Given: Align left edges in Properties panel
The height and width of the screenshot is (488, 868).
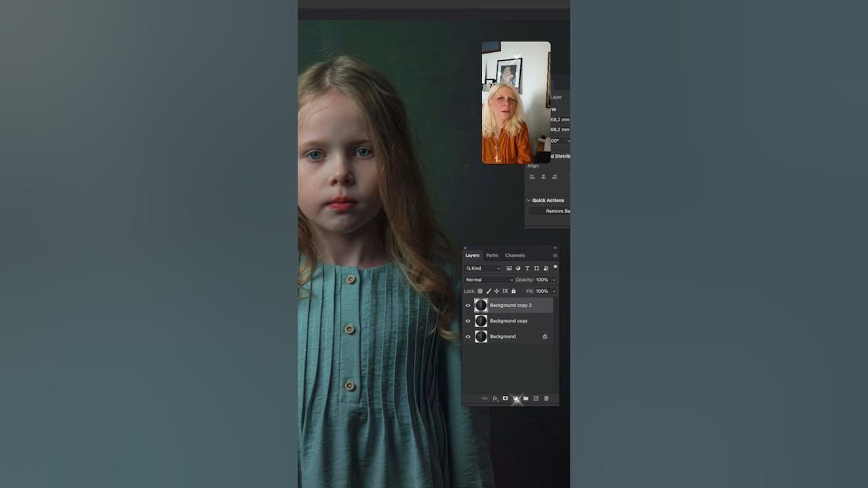Looking at the screenshot, I should click(x=532, y=177).
